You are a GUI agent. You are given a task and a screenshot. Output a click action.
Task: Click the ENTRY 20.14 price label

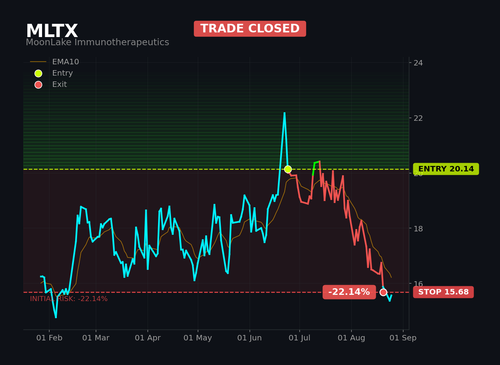[x=446, y=169]
